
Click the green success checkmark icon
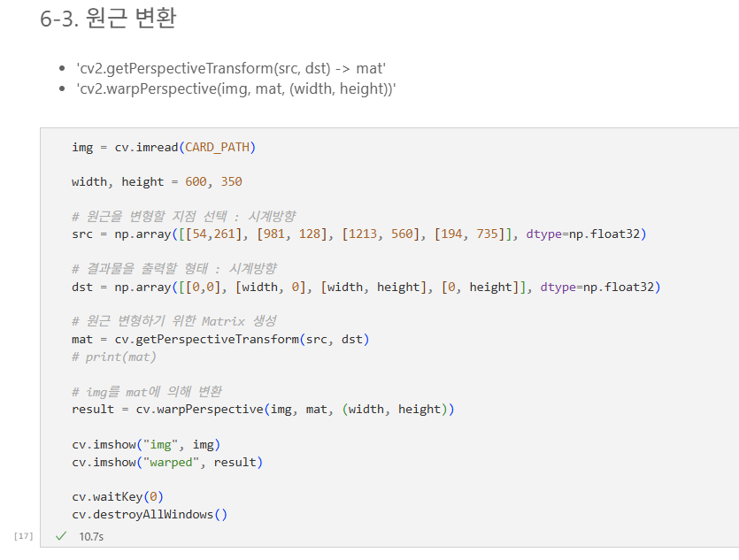click(x=61, y=536)
